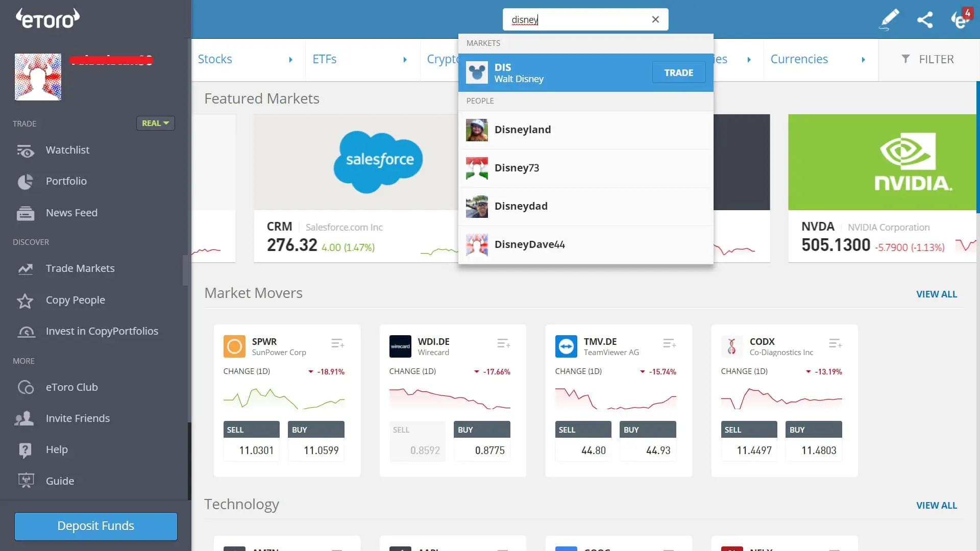
Task: Open the user profile avatar
Action: pos(38,77)
